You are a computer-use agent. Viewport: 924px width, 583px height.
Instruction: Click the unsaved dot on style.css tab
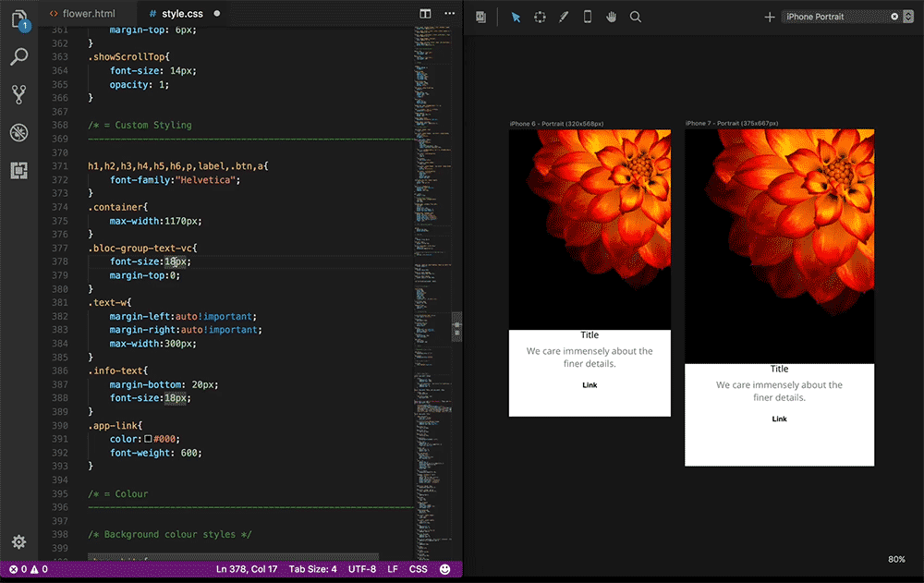point(217,14)
